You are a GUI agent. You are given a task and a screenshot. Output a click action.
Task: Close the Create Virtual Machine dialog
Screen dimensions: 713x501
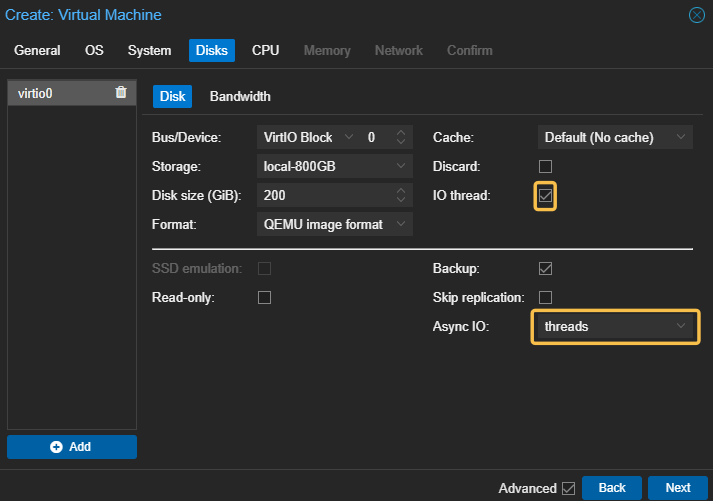pos(697,15)
